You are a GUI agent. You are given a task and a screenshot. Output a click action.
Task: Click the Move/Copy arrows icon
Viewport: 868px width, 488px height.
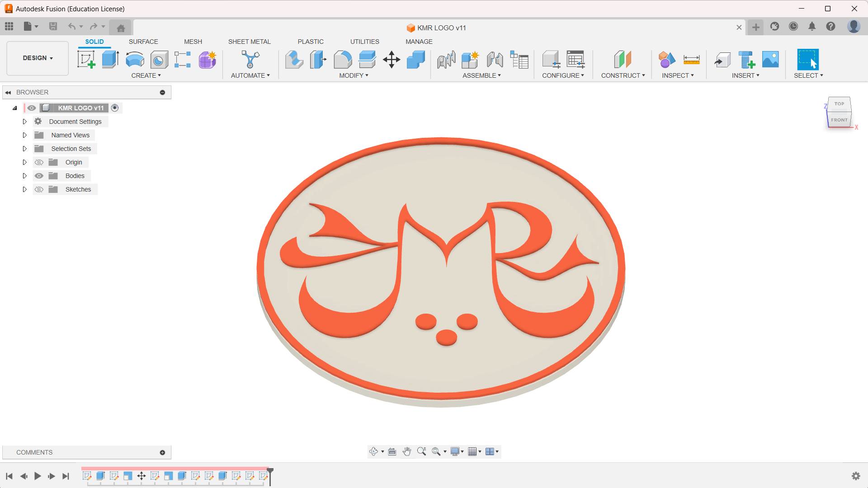point(392,59)
